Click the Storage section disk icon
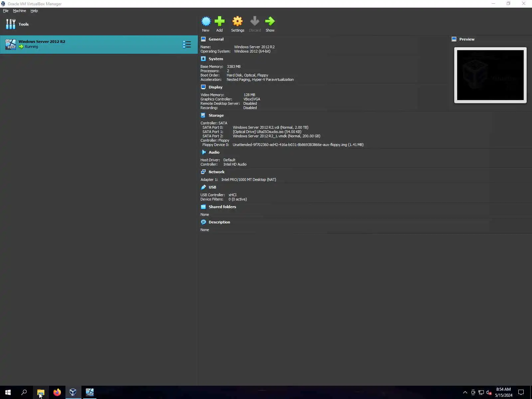Image resolution: width=532 pixels, height=399 pixels. pos(203,115)
